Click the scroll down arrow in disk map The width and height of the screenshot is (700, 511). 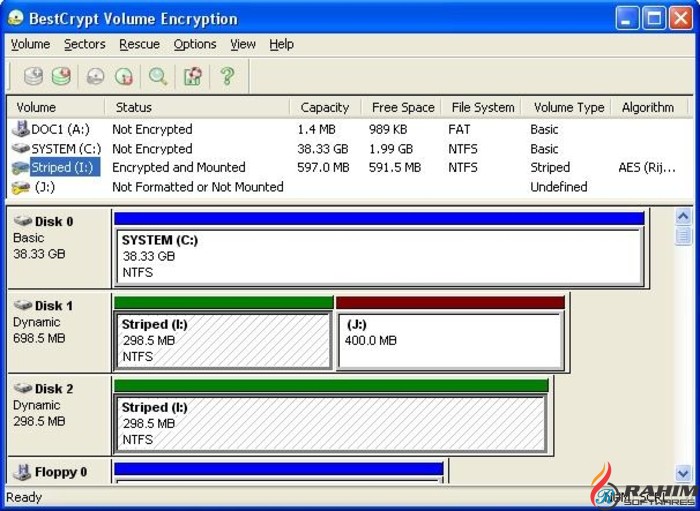(684, 474)
